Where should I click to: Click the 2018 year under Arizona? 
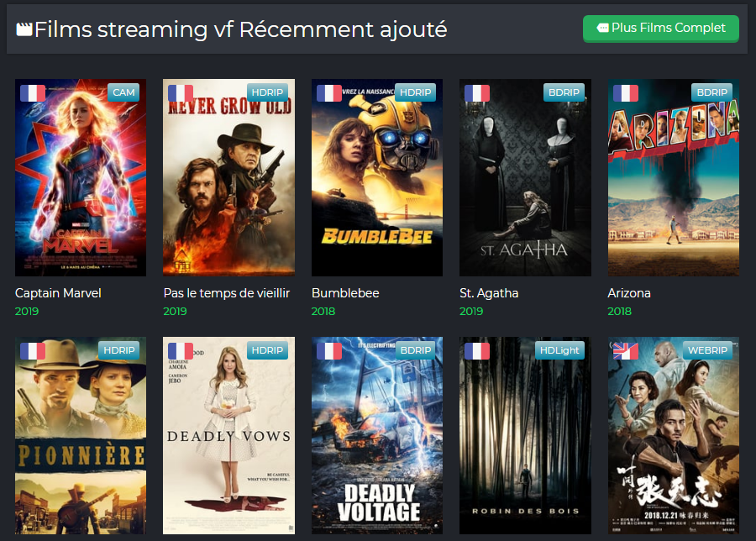620,311
